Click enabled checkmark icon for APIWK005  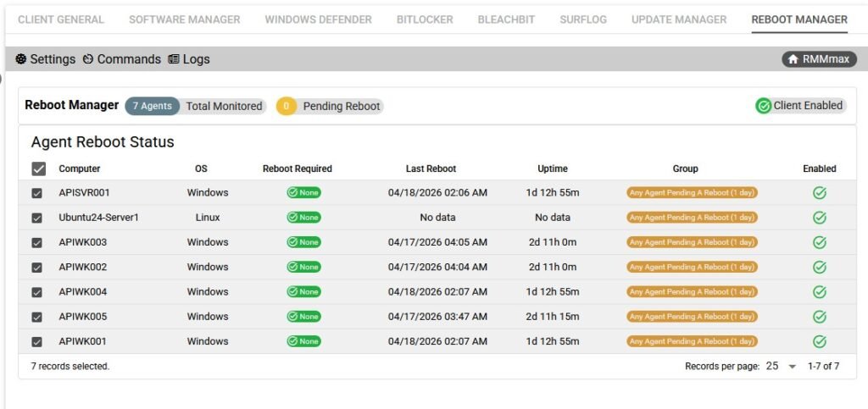[820, 317]
